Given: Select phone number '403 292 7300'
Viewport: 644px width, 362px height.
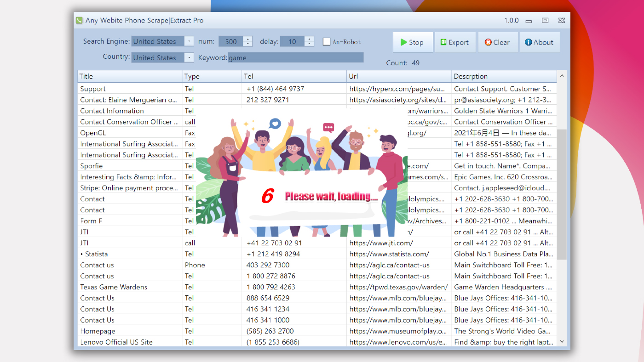Looking at the screenshot, I should tap(294, 265).
